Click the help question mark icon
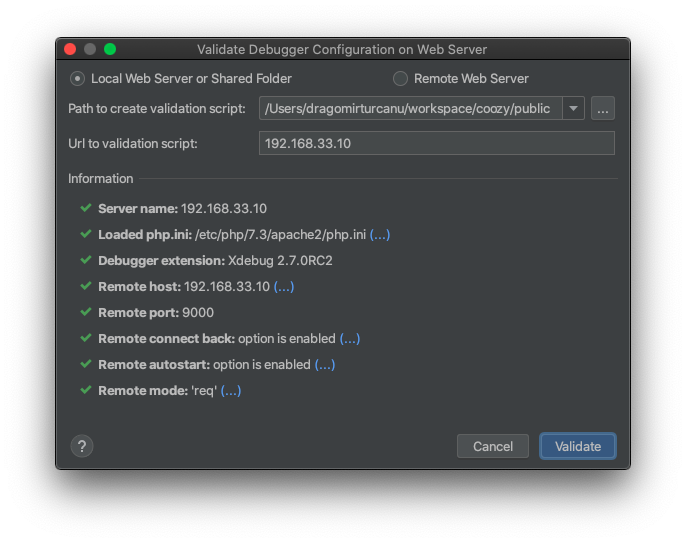 82,446
